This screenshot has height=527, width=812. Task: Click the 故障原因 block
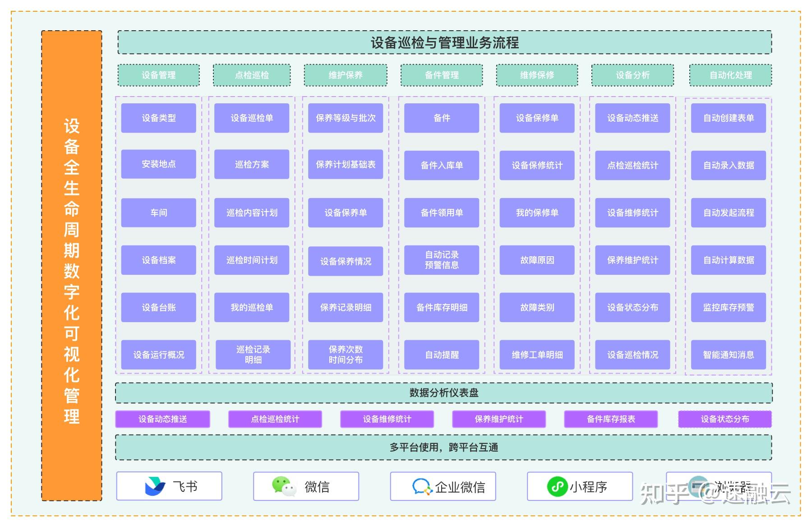coord(537,260)
